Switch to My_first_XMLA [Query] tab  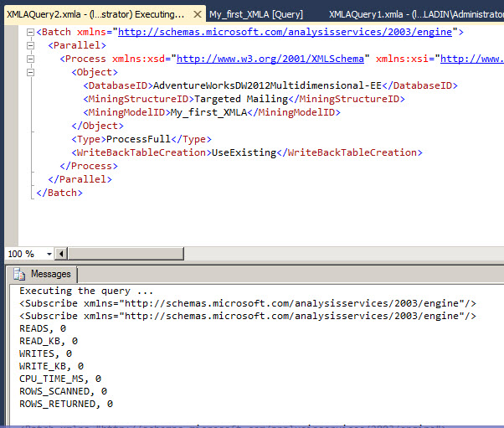(256, 14)
